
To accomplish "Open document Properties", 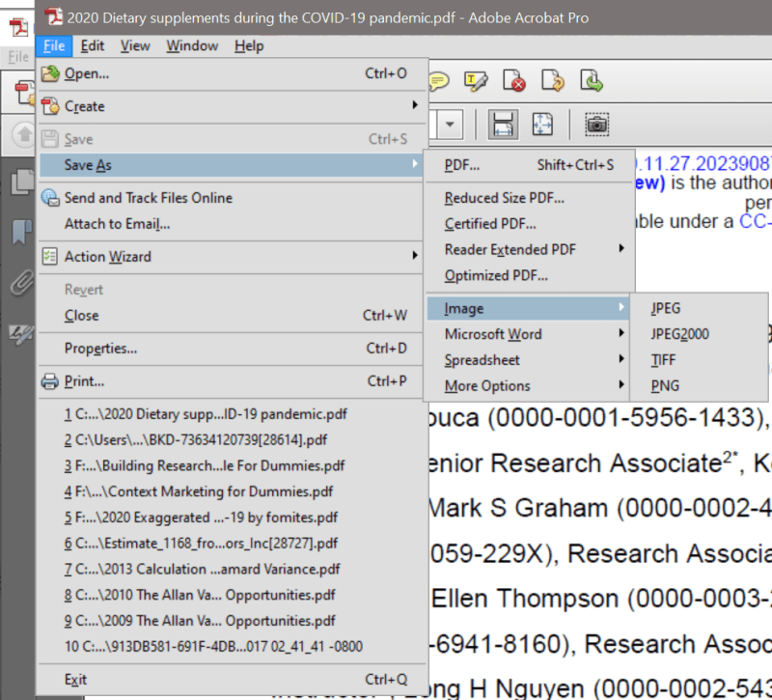I will [231, 349].
